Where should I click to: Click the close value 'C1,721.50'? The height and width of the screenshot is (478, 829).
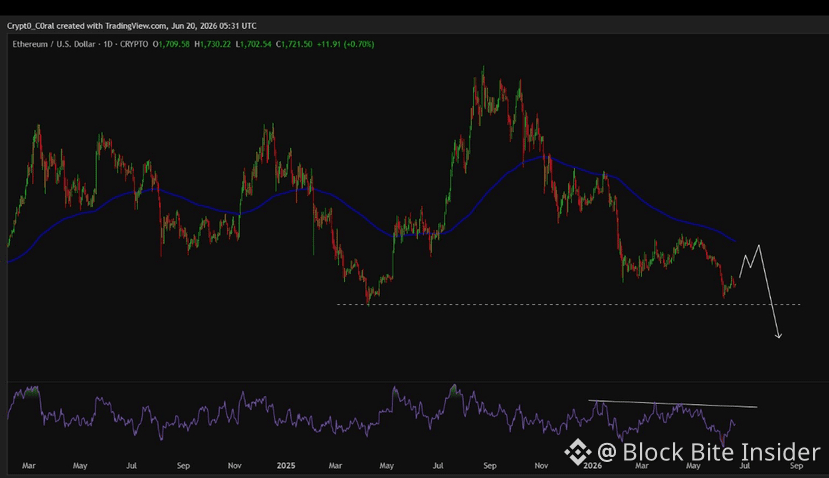294,44
